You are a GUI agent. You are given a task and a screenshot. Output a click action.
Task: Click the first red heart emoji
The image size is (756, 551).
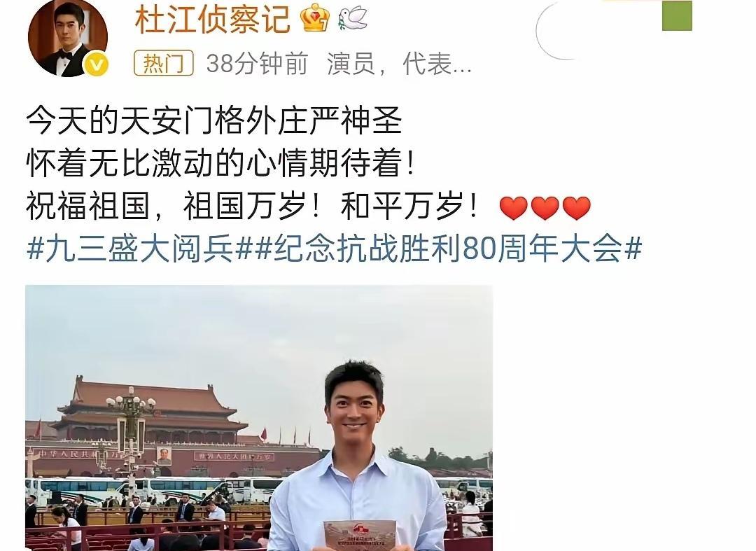tap(514, 208)
